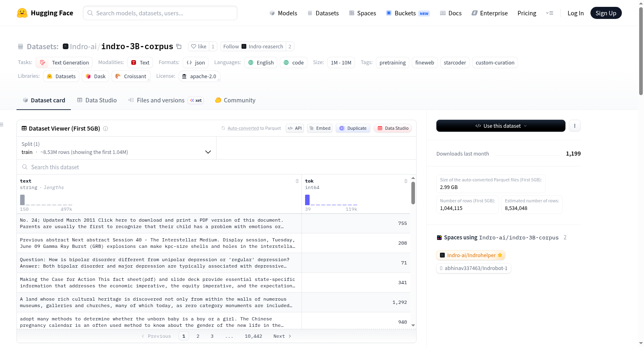Click Next in the table pagination
The width and height of the screenshot is (644, 347).
point(282,336)
